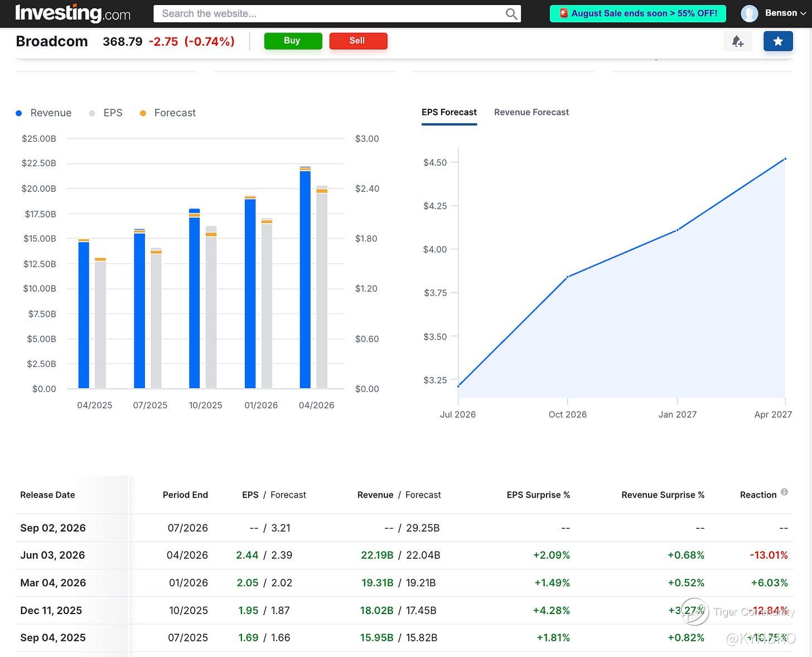The image size is (812, 657).
Task: Click the Reaction column header
Action: tap(758, 495)
